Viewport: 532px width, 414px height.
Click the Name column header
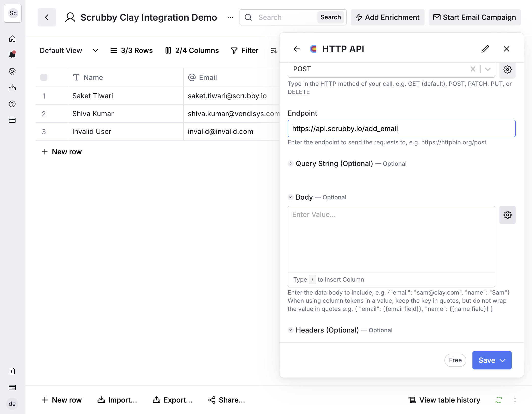126,77
